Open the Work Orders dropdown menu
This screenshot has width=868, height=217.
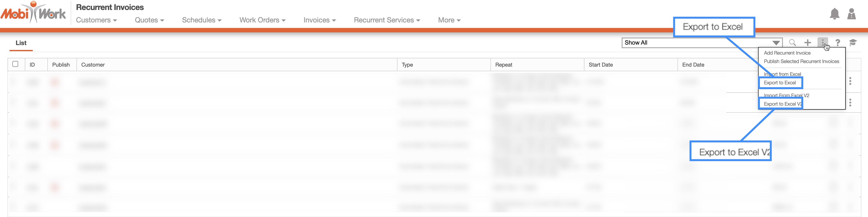click(x=262, y=20)
